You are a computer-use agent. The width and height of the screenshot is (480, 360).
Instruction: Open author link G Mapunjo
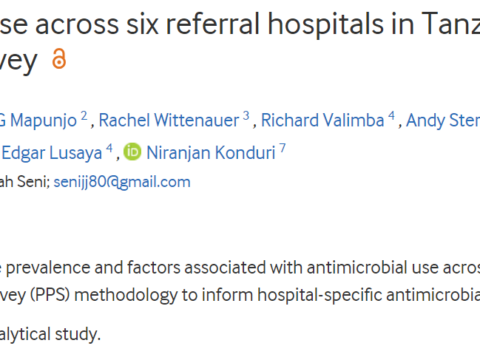(38, 120)
